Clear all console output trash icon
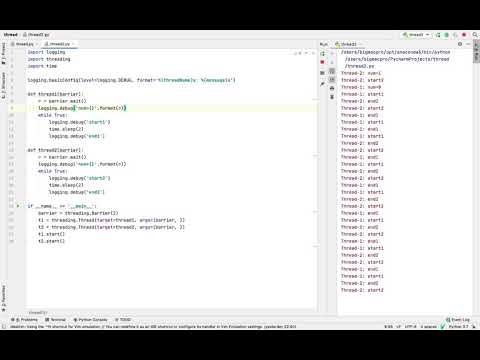This screenshot has height=360, width=480. pyautogui.click(x=332, y=97)
